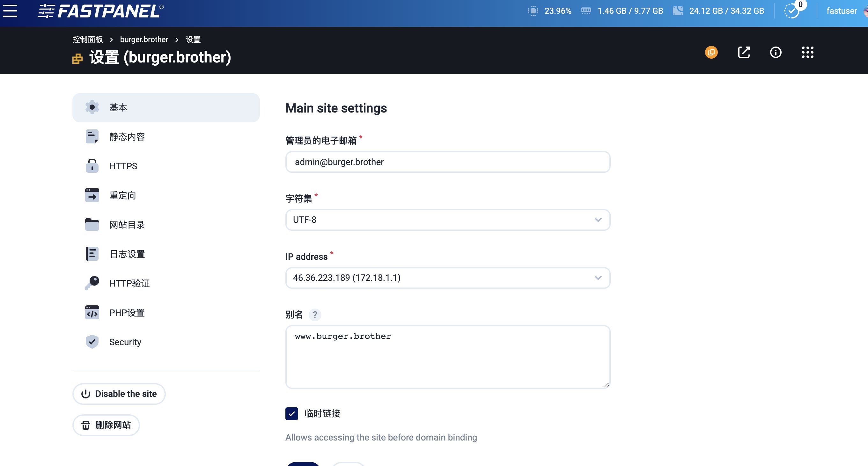Click the admin@burger.brother email field

pyautogui.click(x=447, y=162)
